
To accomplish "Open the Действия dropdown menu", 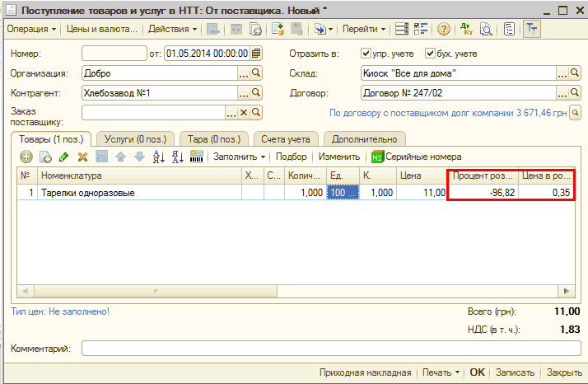I will pyautogui.click(x=172, y=29).
